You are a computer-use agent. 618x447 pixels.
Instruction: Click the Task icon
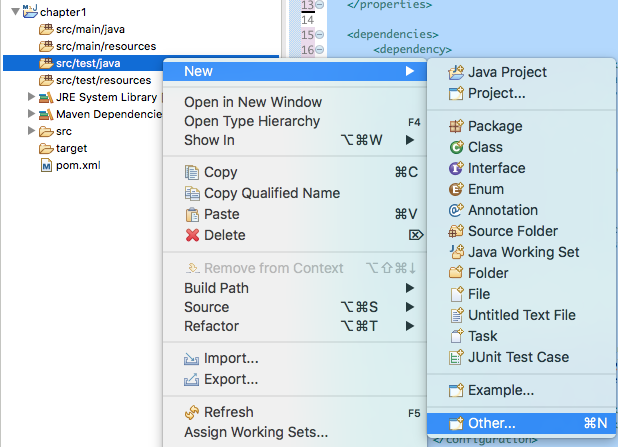(x=456, y=336)
